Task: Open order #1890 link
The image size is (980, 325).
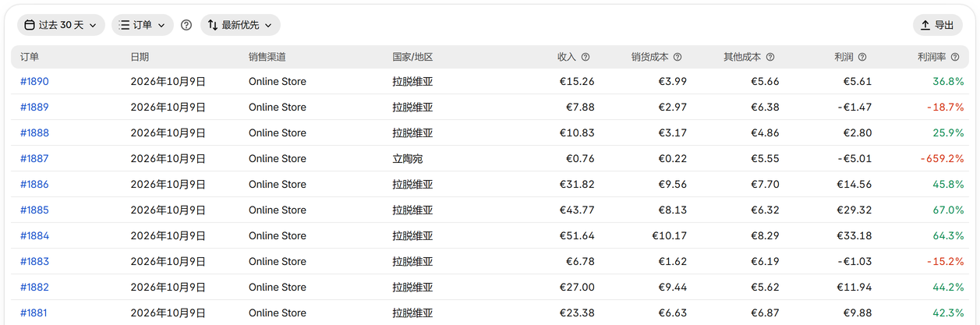Action: (34, 81)
